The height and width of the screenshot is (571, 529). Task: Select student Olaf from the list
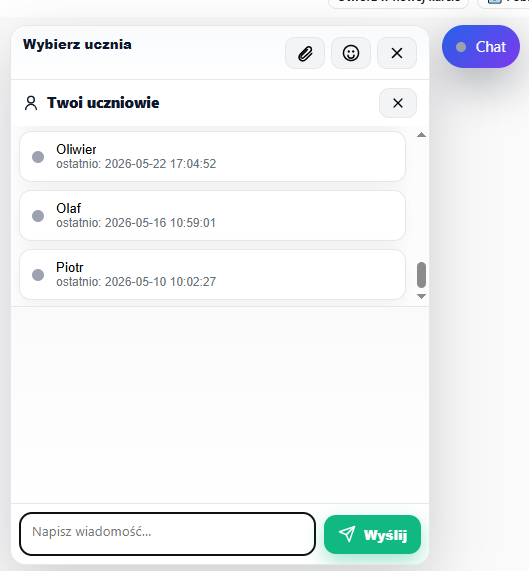pyautogui.click(x=212, y=216)
